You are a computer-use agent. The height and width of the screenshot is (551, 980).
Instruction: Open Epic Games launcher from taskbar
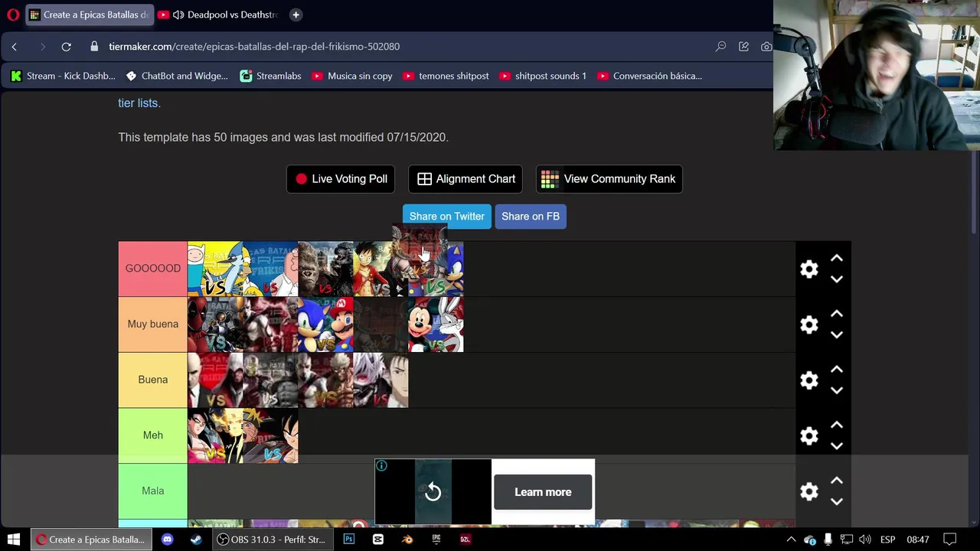[x=436, y=540]
